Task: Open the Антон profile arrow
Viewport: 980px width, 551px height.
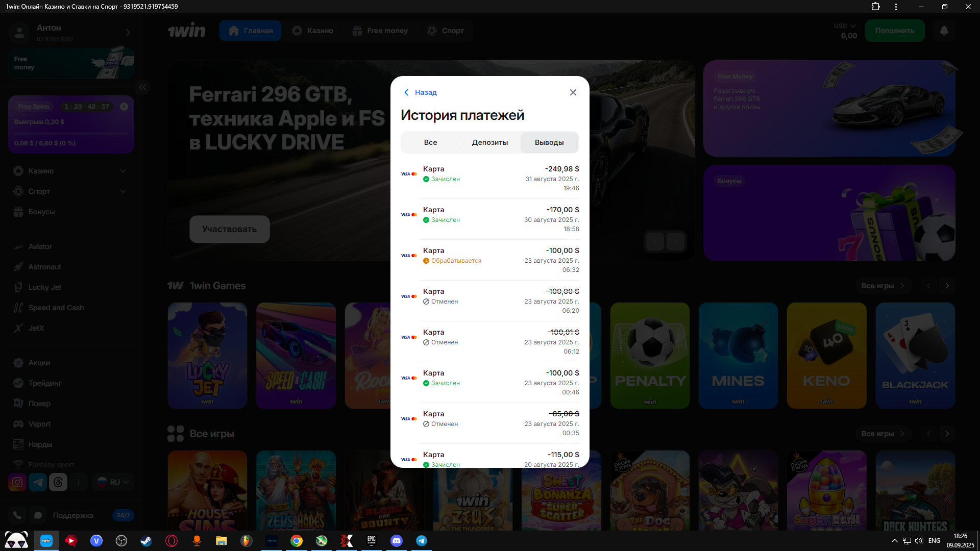Action: click(x=128, y=33)
